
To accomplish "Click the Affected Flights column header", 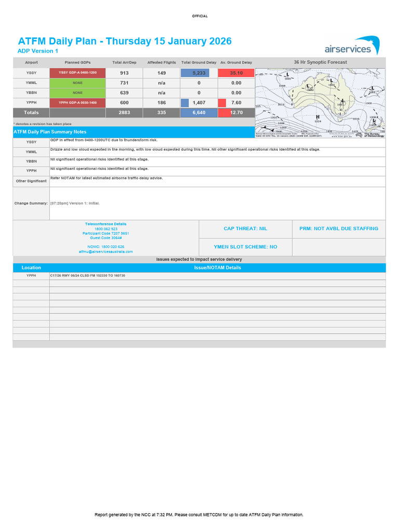I will click(162, 62).
